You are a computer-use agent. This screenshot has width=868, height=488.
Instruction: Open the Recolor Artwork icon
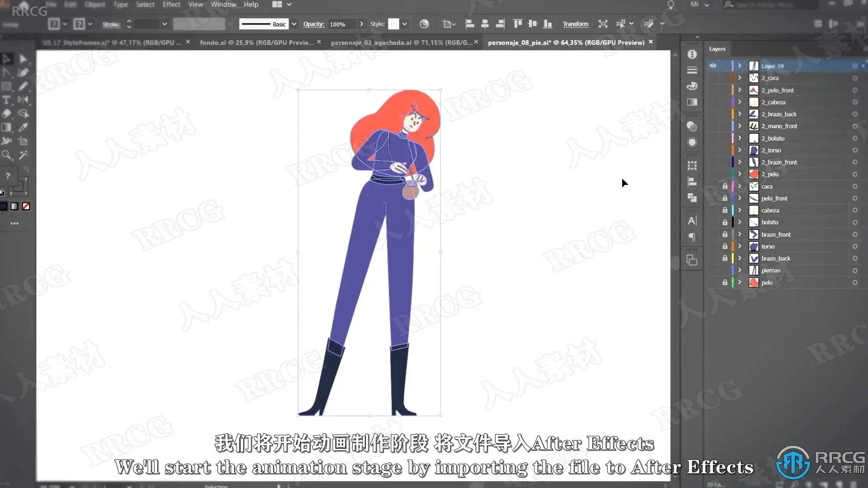click(424, 24)
